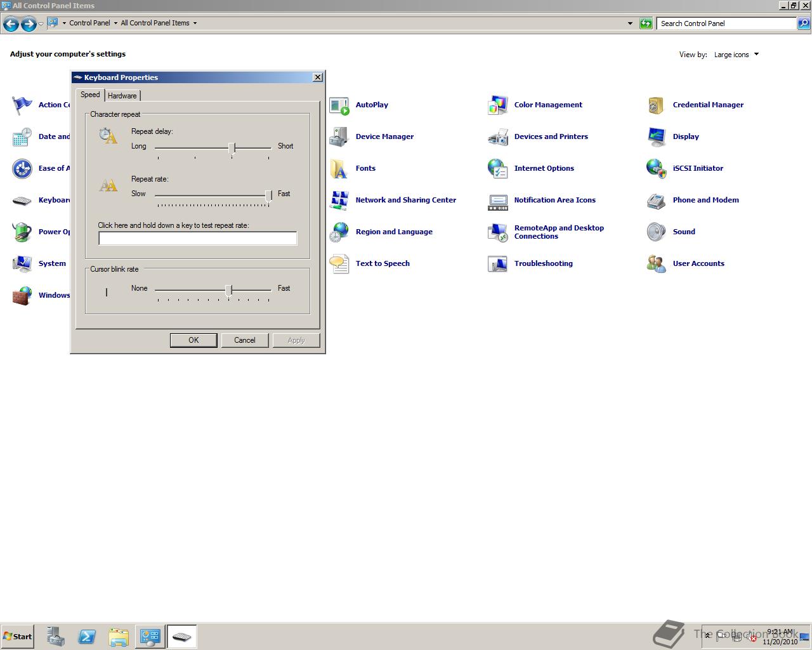Screen dimensions: 812x650
Task: Open the Keyboard control panel icon
Action: [22, 201]
